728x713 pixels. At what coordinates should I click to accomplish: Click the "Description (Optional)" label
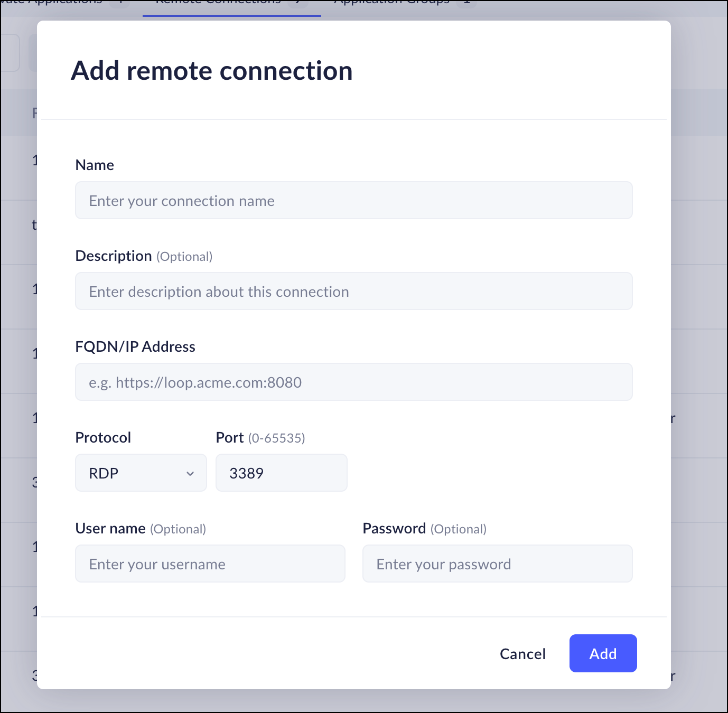(144, 256)
